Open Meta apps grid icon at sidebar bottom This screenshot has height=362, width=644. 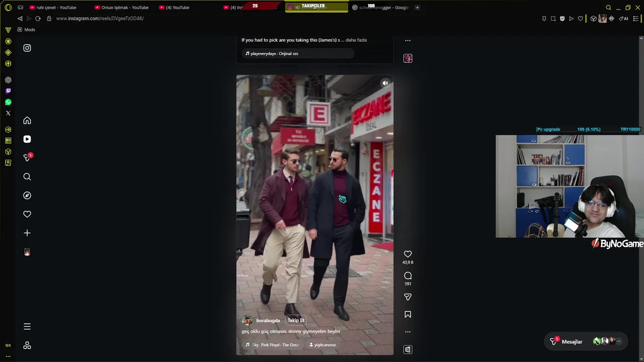(x=27, y=345)
